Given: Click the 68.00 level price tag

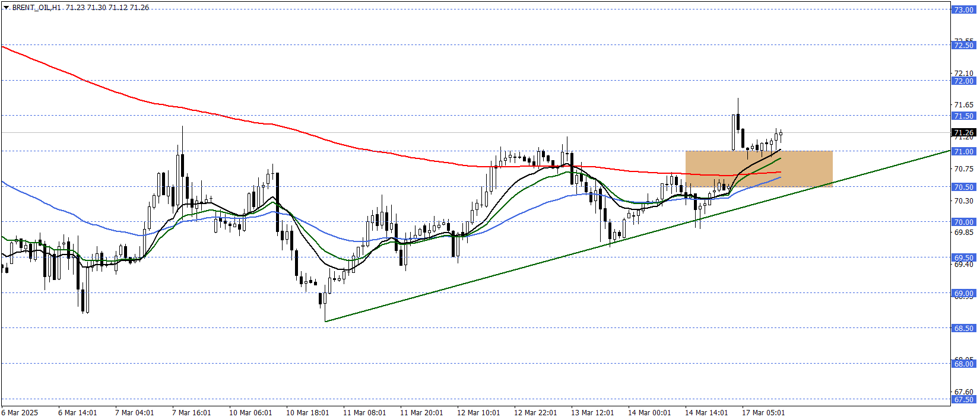Looking at the screenshot, I should tap(963, 364).
